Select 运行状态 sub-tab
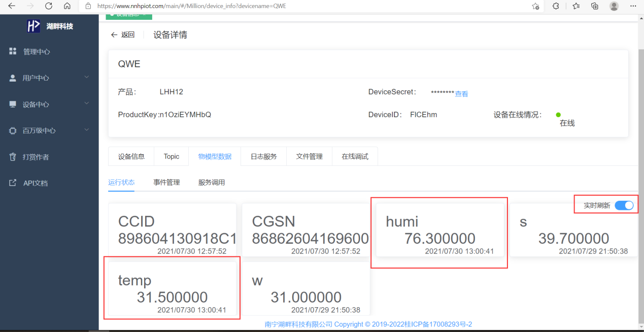This screenshot has width=644, height=332. 121,182
